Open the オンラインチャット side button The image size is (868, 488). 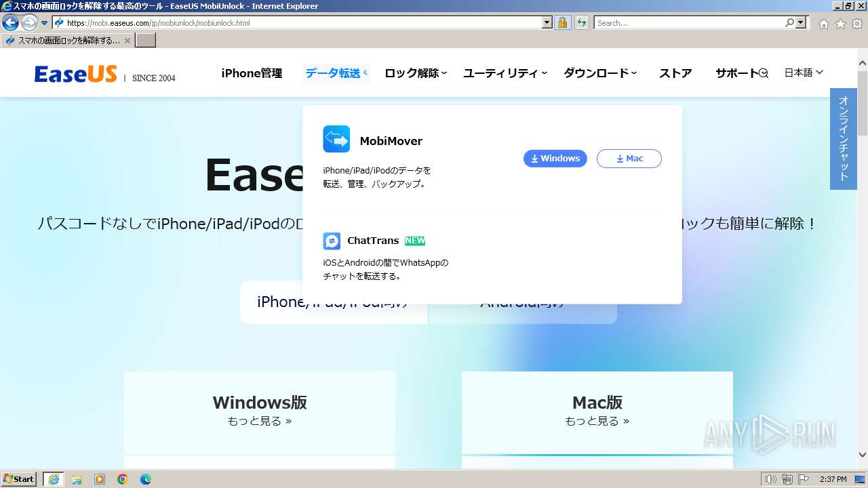(x=844, y=139)
